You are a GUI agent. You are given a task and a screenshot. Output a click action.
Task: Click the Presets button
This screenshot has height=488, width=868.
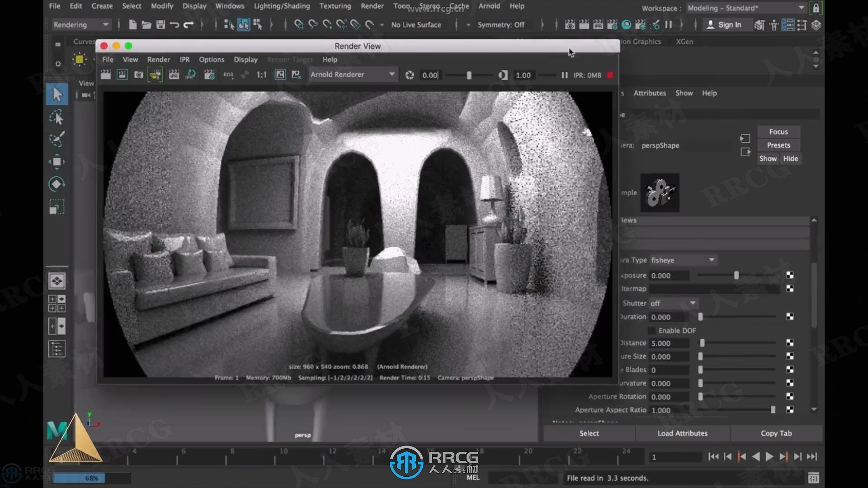(x=778, y=145)
